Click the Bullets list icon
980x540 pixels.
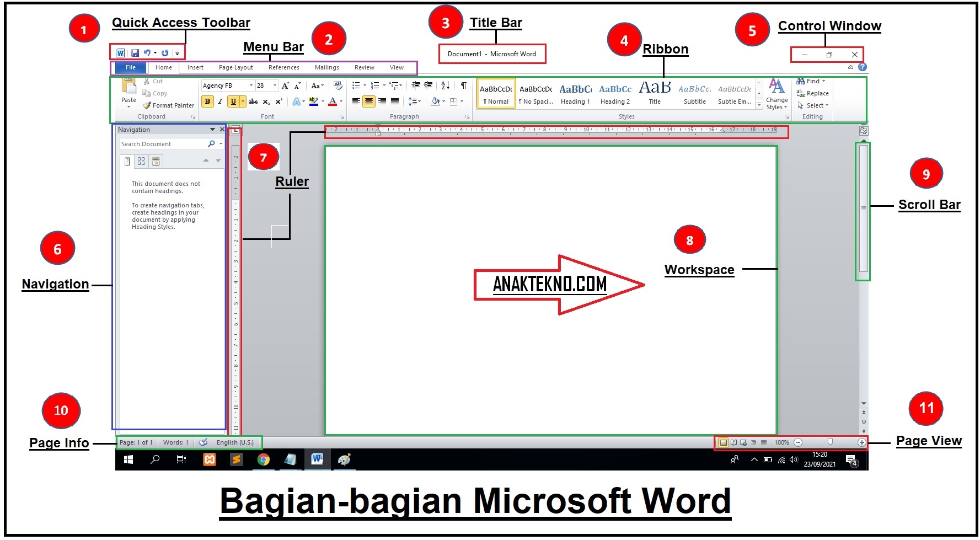click(x=356, y=85)
